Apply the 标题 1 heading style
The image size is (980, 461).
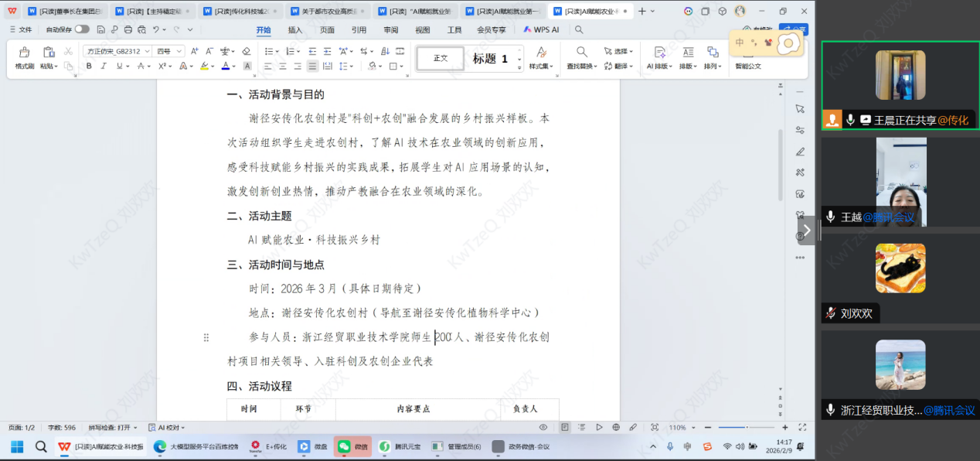click(490, 59)
